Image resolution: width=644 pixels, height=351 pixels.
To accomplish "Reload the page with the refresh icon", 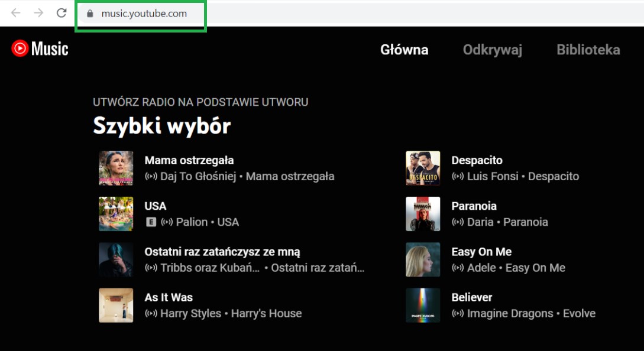I will click(62, 13).
